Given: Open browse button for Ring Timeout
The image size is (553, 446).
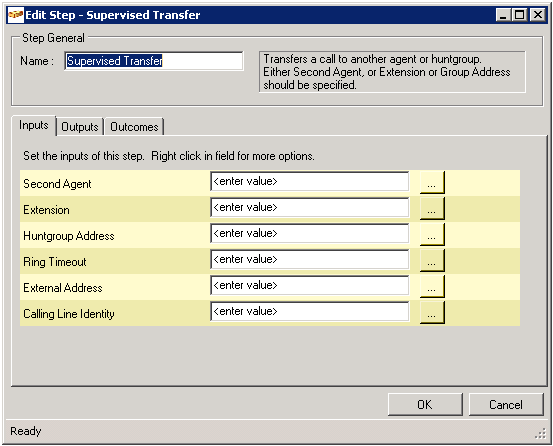Looking at the screenshot, I should coord(432,261).
